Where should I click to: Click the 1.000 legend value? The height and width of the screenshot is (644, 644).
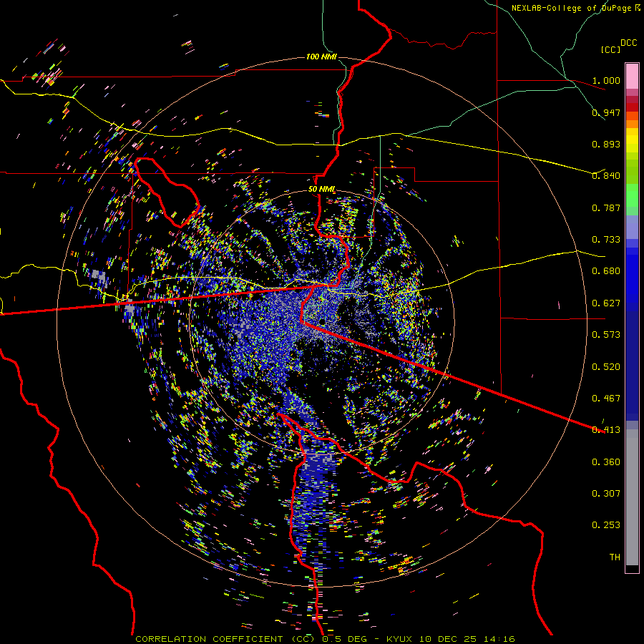pos(606,80)
